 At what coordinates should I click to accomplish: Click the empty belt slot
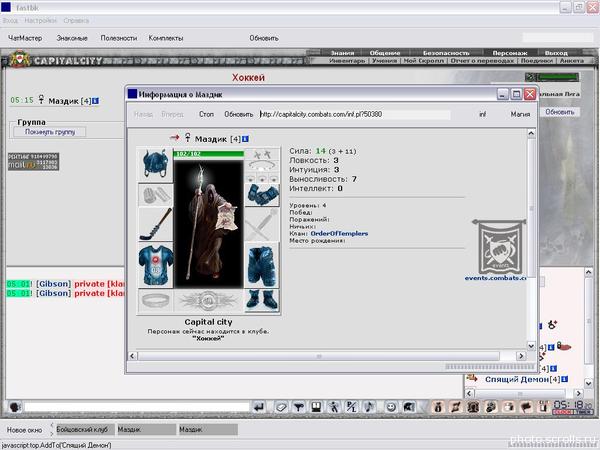(155, 301)
